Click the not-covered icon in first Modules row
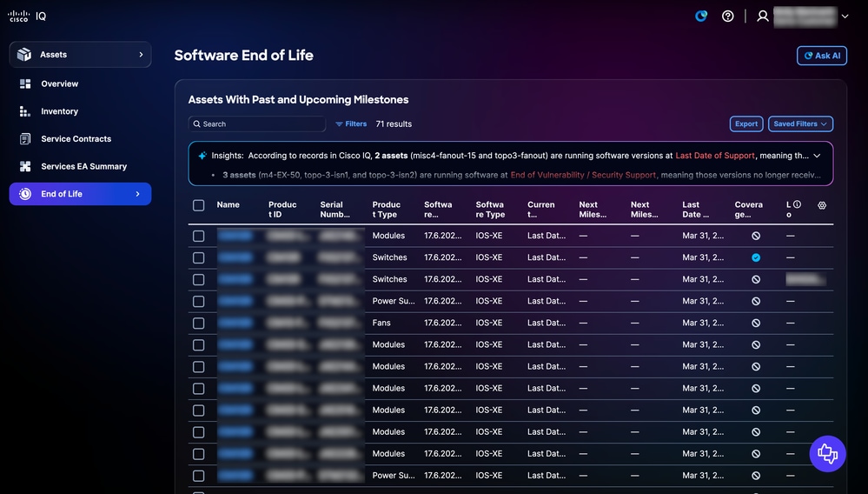The height and width of the screenshot is (494, 868). coord(756,236)
